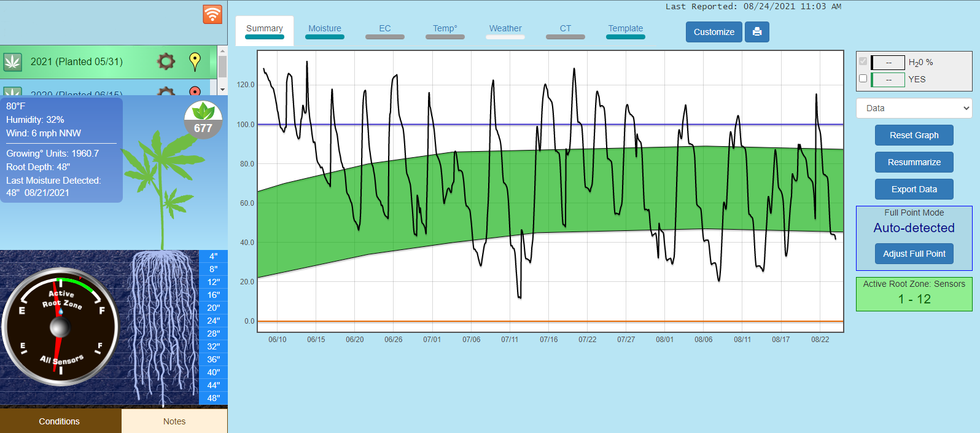The height and width of the screenshot is (433, 980).
Task: Click cannabis leaf icon beside 2021 planting
Action: click(x=13, y=62)
